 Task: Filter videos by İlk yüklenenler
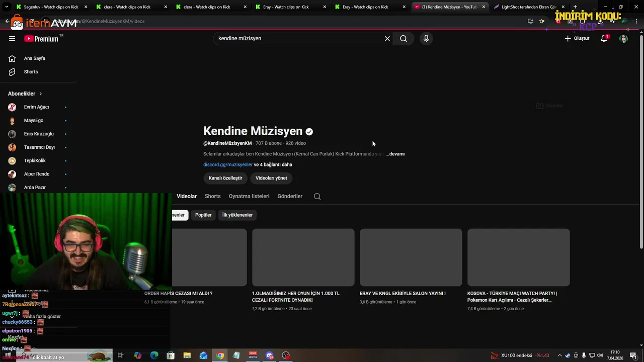click(x=237, y=215)
